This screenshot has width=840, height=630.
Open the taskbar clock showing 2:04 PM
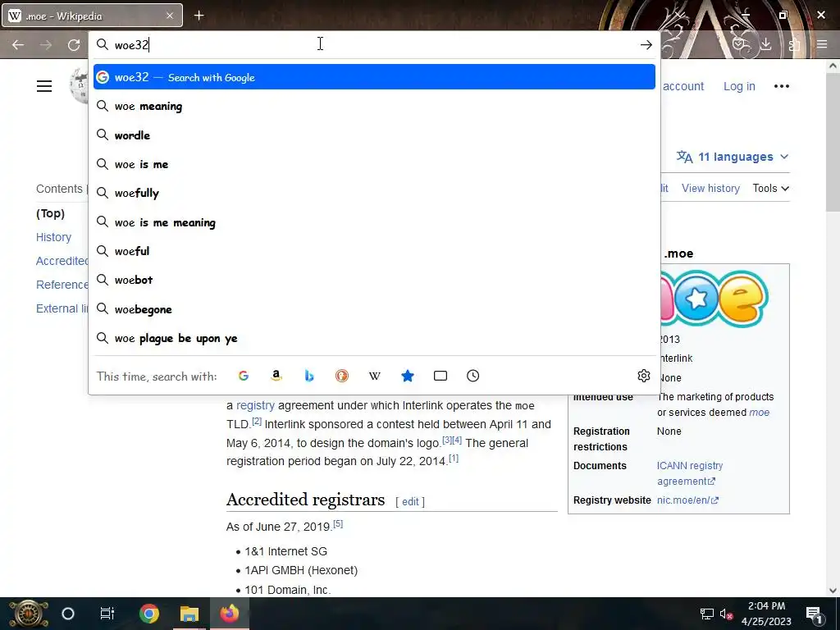pyautogui.click(x=766, y=614)
